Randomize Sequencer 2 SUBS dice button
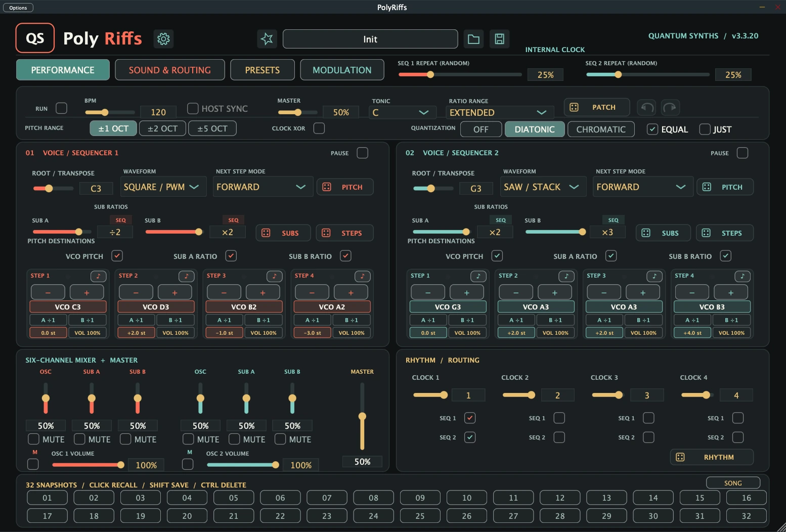Image resolution: width=786 pixels, height=532 pixels. 663,233
